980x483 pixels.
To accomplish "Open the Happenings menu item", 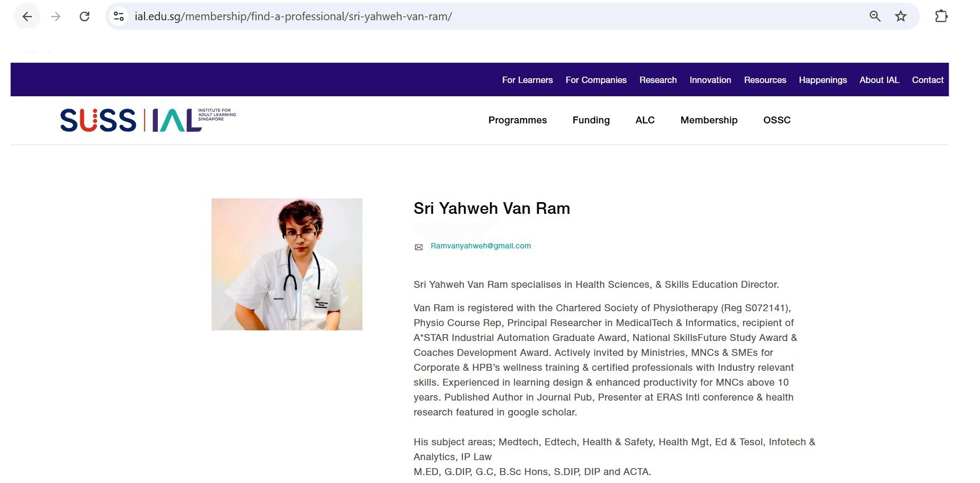I will click(823, 80).
